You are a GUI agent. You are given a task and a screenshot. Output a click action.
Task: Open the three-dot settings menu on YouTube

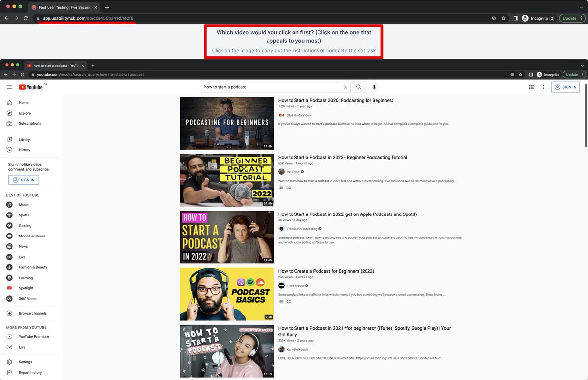click(543, 87)
